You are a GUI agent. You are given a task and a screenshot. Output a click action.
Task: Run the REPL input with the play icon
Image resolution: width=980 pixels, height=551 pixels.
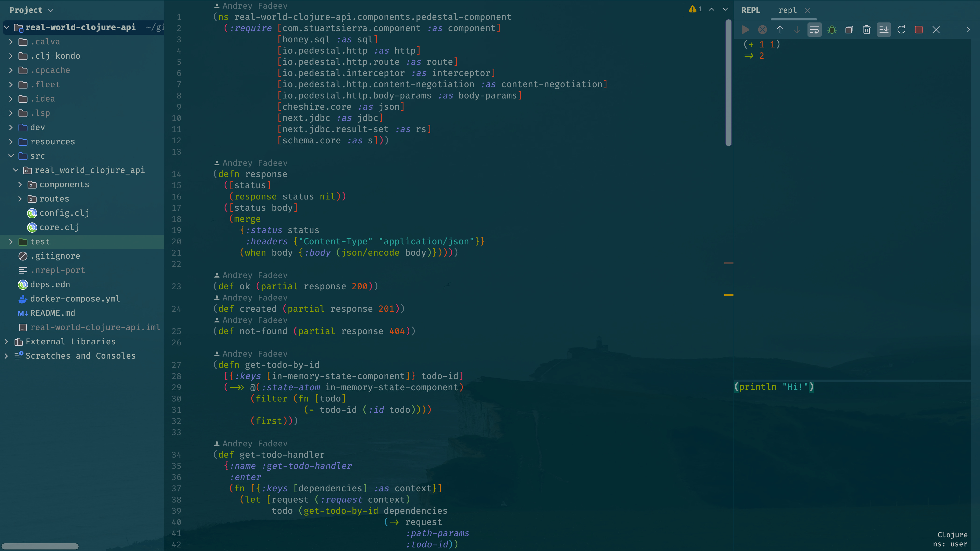tap(745, 29)
